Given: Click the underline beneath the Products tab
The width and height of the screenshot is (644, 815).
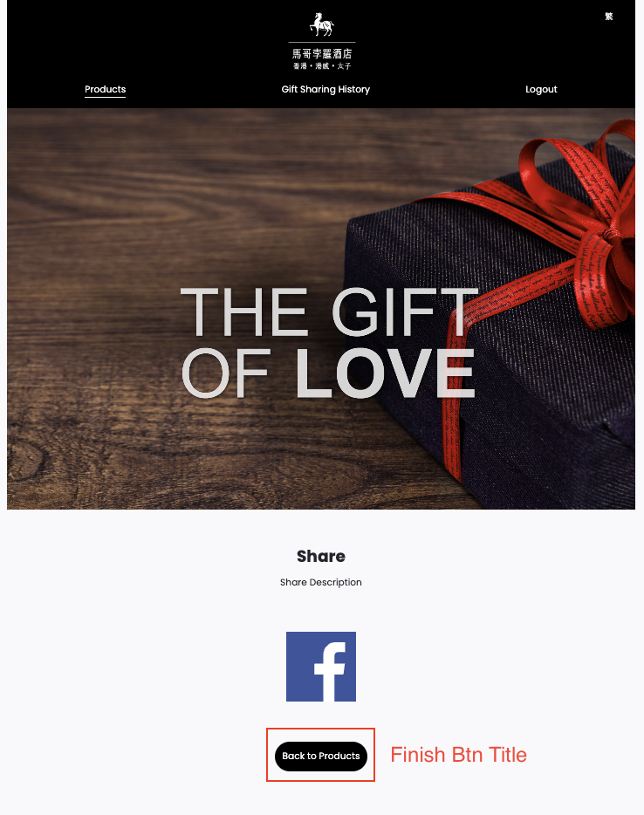Looking at the screenshot, I should [x=105, y=97].
